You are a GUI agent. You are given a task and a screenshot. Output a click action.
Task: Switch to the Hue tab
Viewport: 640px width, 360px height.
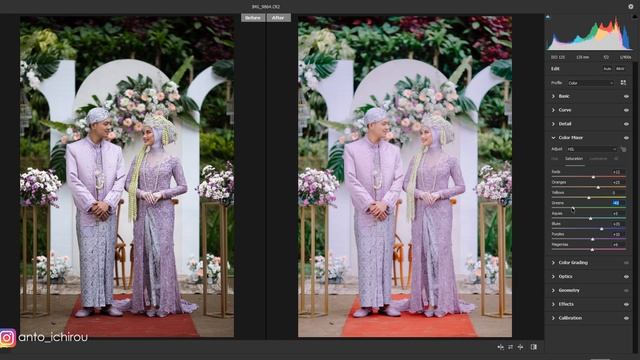[x=555, y=159]
